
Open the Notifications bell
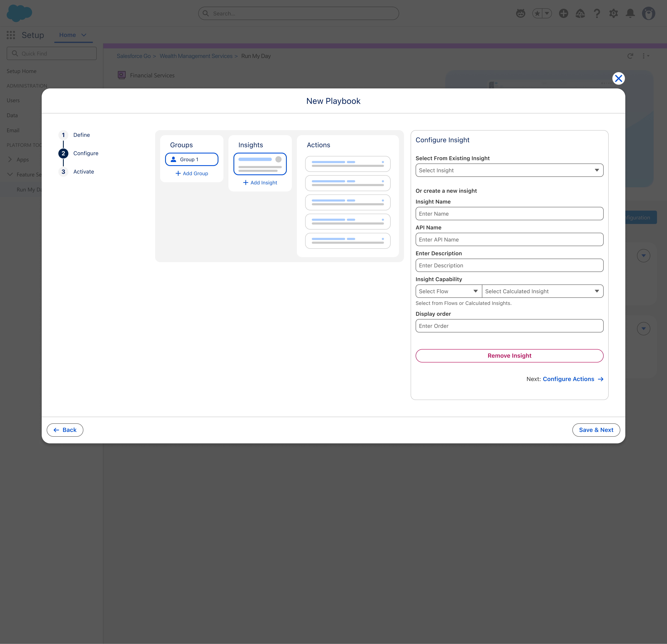pos(630,13)
